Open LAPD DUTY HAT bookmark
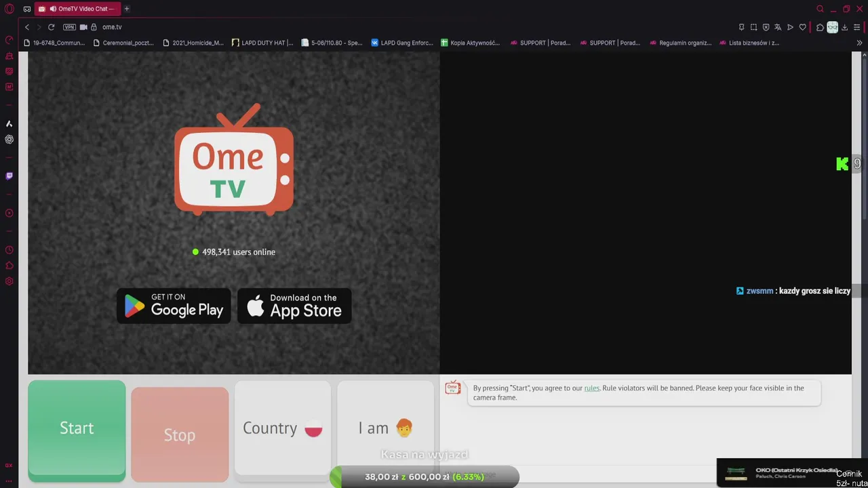Screen dimensions: 868x488 (262, 43)
